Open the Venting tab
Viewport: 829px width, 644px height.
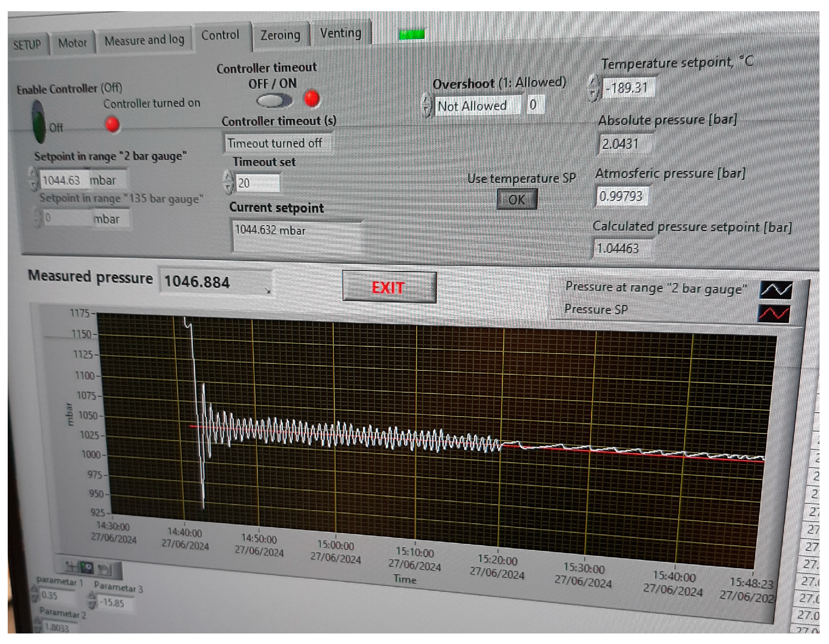coord(340,33)
